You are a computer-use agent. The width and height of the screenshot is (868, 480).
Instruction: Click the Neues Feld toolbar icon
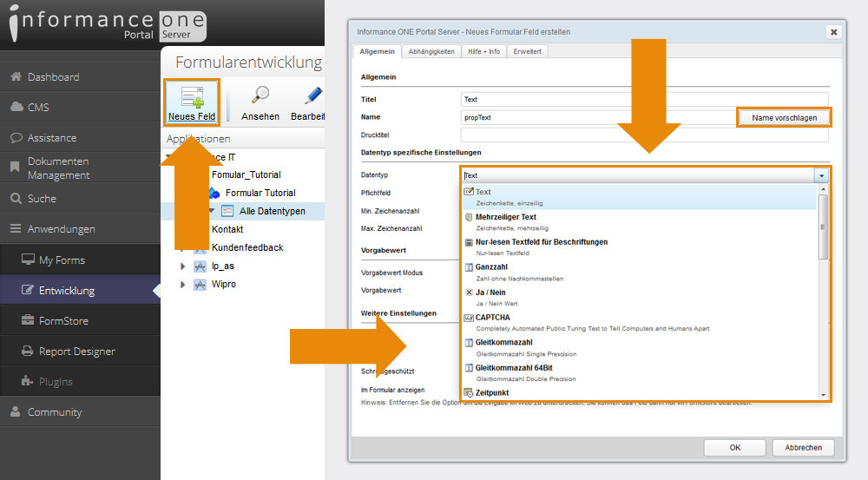tap(192, 97)
